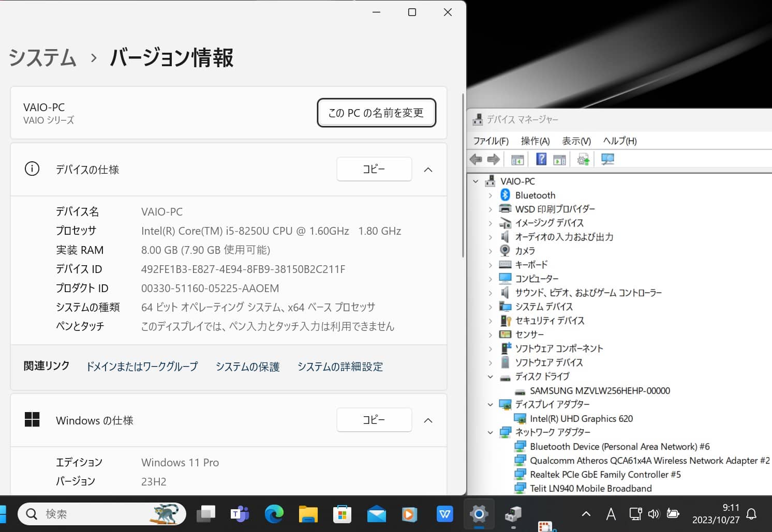Collapse the ディスク ドライブ category
The height and width of the screenshot is (532, 772).
(x=490, y=376)
